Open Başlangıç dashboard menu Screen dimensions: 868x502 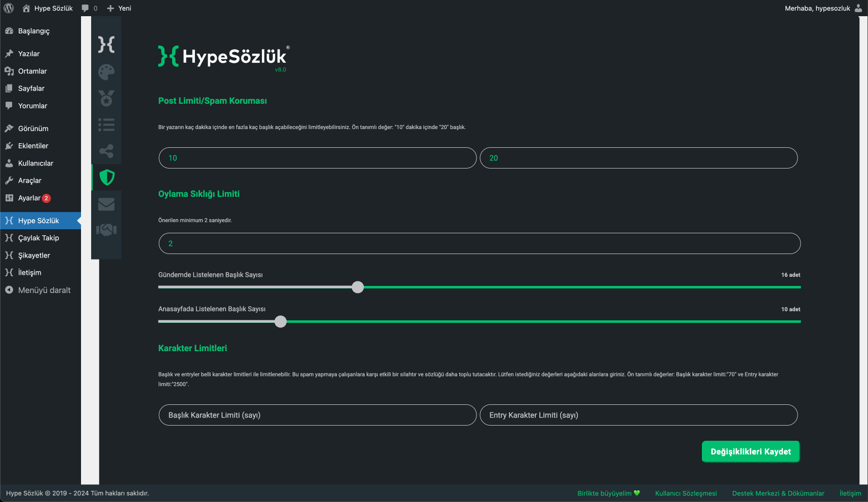pyautogui.click(x=41, y=31)
